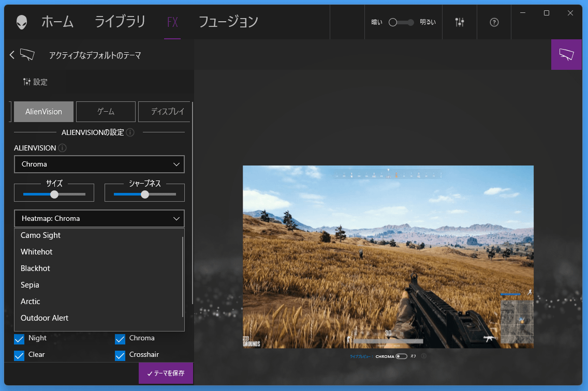The width and height of the screenshot is (588, 391).
Task: Click the 設定 sliders icon
Action: click(x=26, y=82)
